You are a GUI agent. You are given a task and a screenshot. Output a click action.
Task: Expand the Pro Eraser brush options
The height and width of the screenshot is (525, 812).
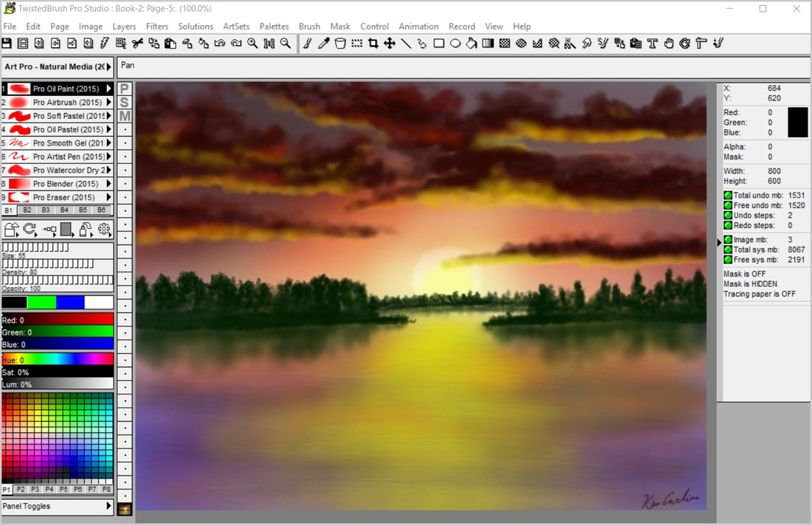(x=109, y=197)
